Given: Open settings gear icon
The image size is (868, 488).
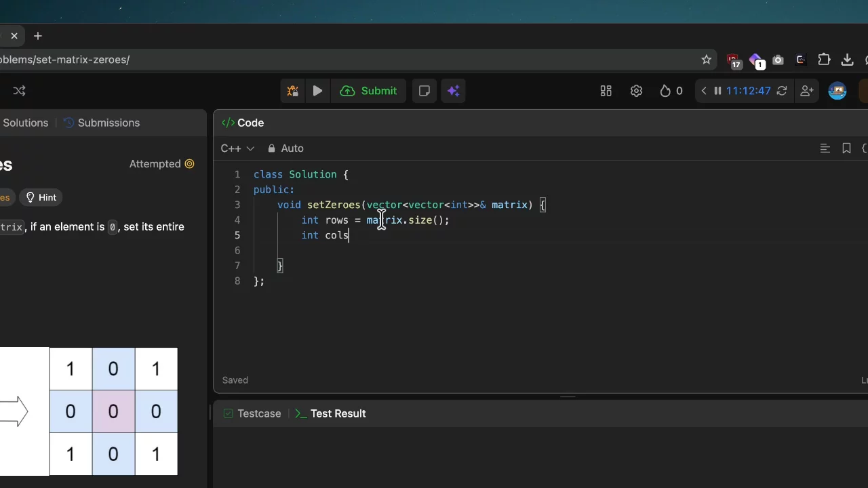Looking at the screenshot, I should pyautogui.click(x=636, y=91).
